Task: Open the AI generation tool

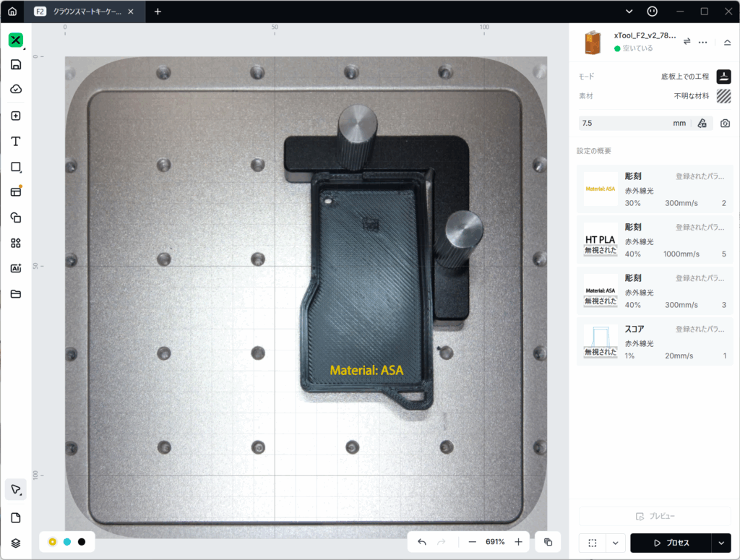Action: tap(16, 268)
